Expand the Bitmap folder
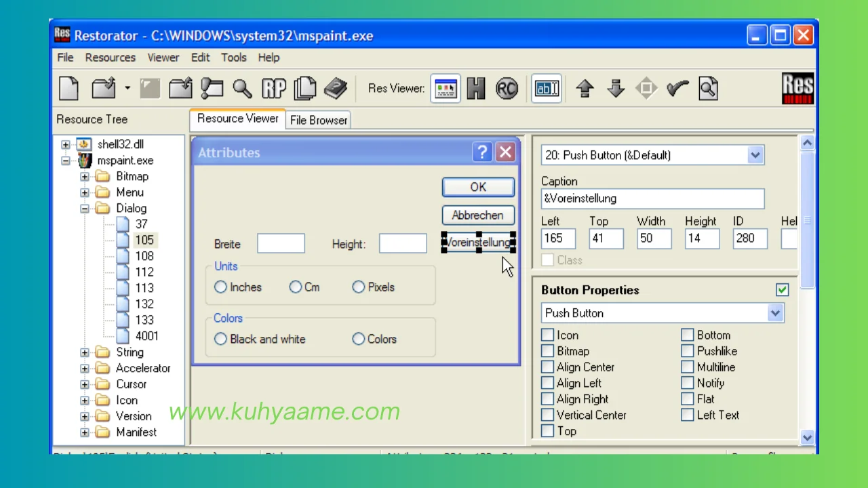 coord(85,176)
